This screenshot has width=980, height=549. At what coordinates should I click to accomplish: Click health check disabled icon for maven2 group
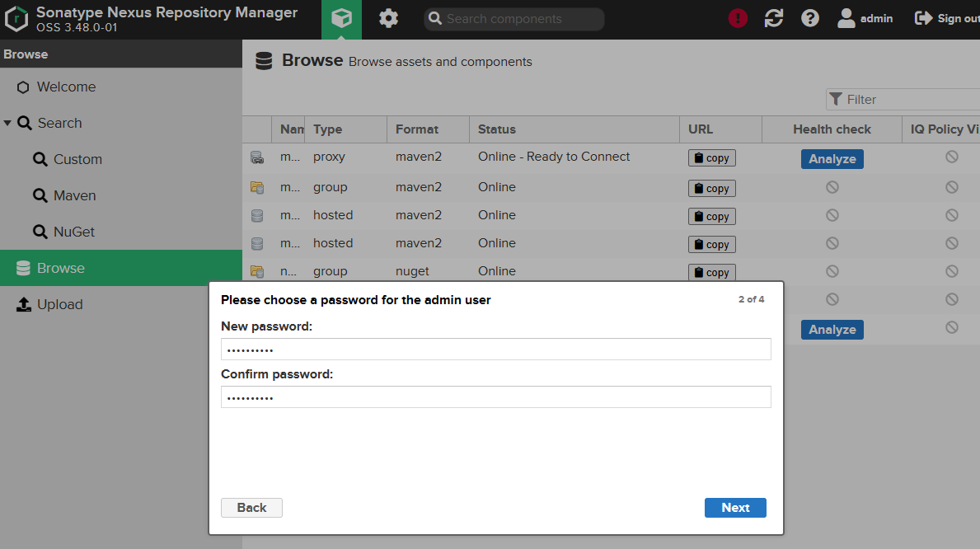tap(832, 187)
